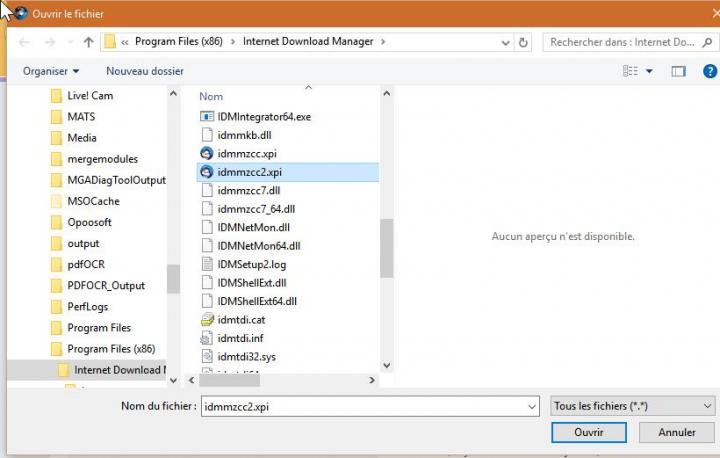Select the PDFOCR_Output folder

click(98, 286)
